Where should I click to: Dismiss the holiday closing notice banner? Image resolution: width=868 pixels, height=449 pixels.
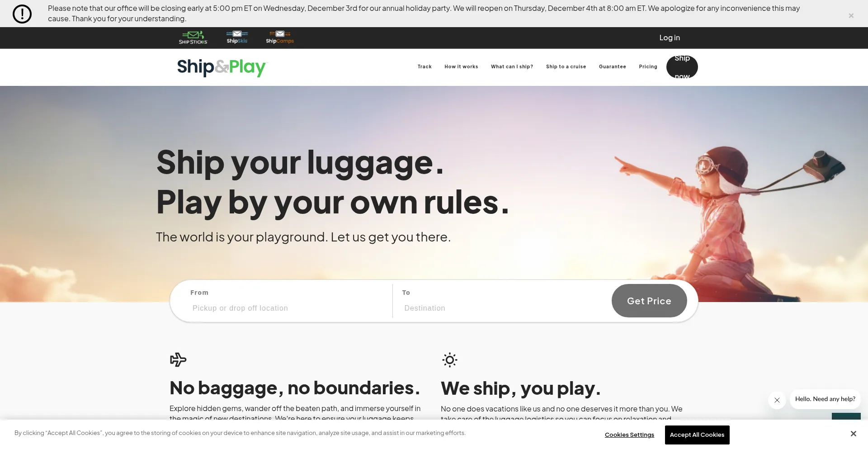pyautogui.click(x=851, y=15)
